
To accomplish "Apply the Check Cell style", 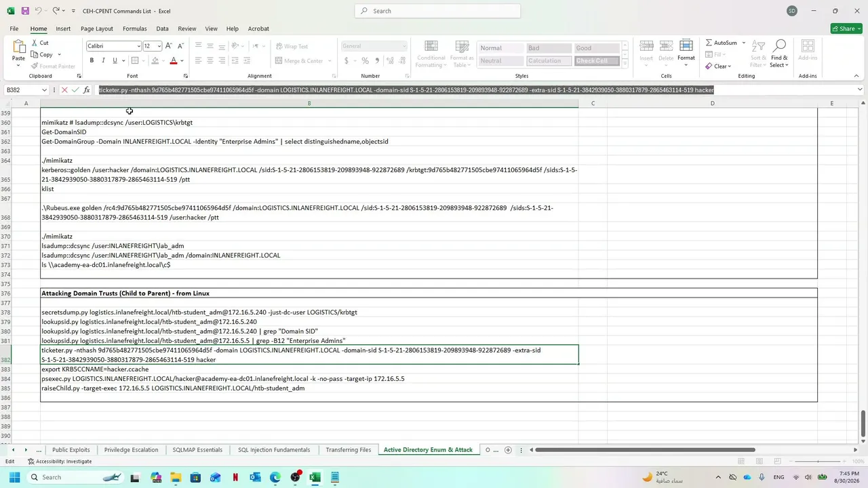I will tap(597, 61).
